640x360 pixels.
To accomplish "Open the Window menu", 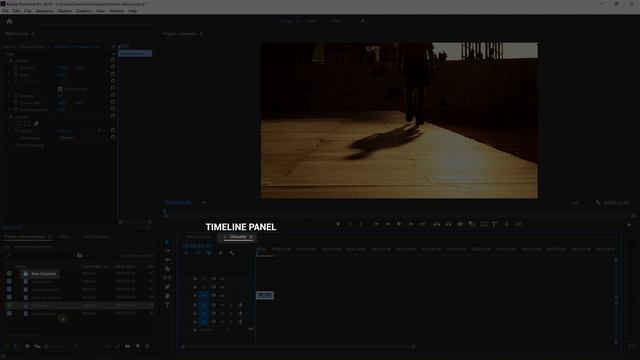I will coord(116,11).
